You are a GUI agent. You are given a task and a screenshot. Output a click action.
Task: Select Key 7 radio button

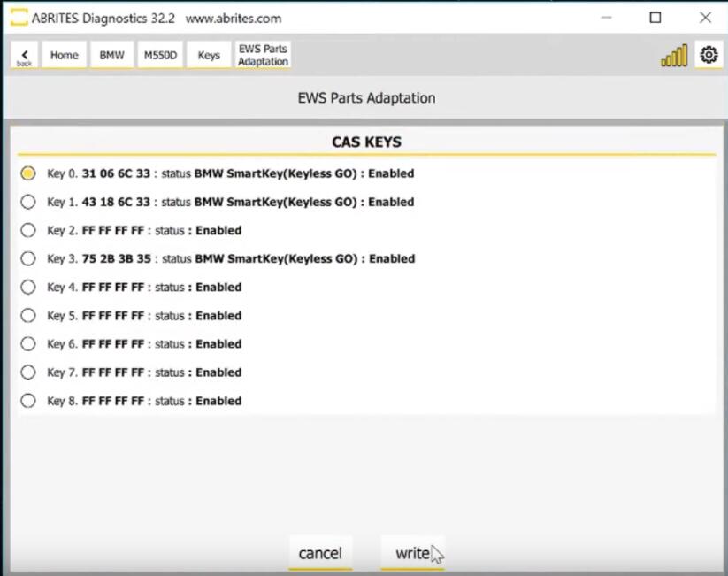click(27, 372)
